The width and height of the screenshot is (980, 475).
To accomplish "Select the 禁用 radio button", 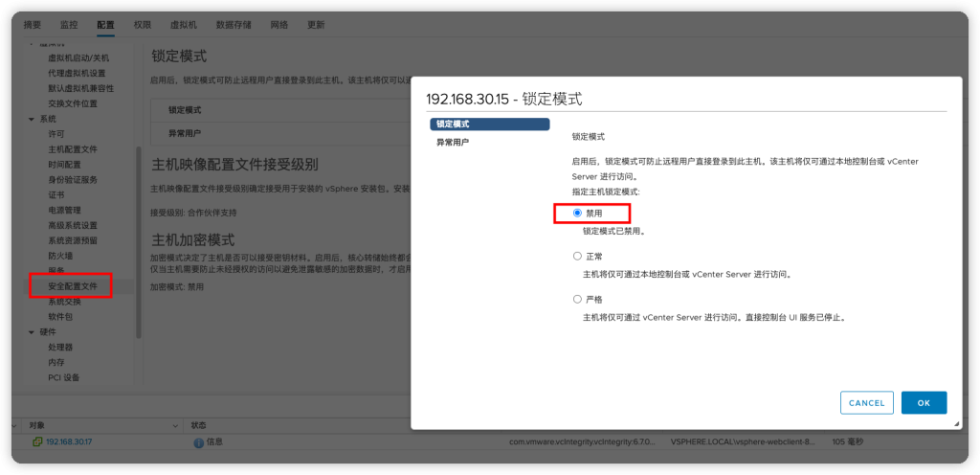I will tap(577, 214).
